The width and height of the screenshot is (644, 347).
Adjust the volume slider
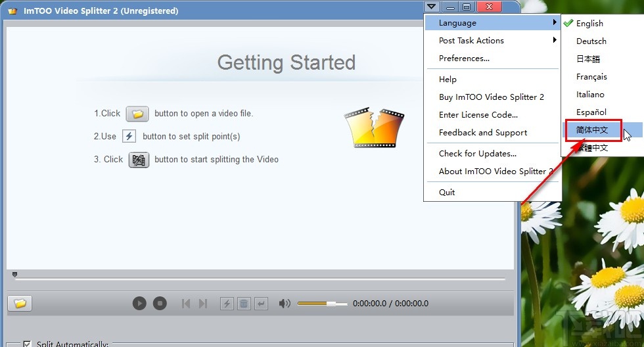[x=323, y=304]
